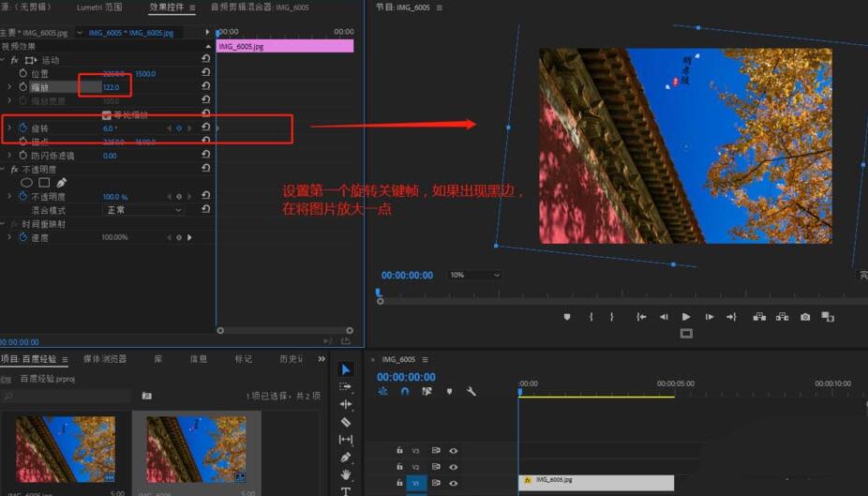Toggle the rotation animation stopwatch
The width and height of the screenshot is (868, 496).
tap(23, 128)
